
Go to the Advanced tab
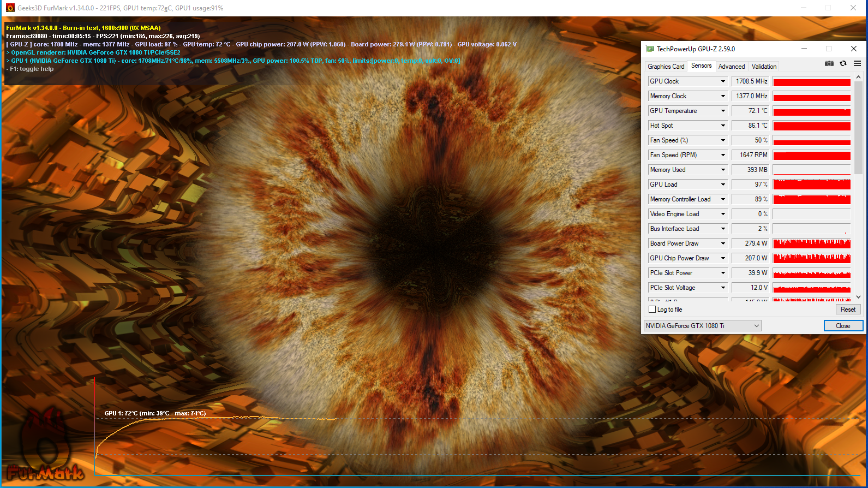pos(731,67)
